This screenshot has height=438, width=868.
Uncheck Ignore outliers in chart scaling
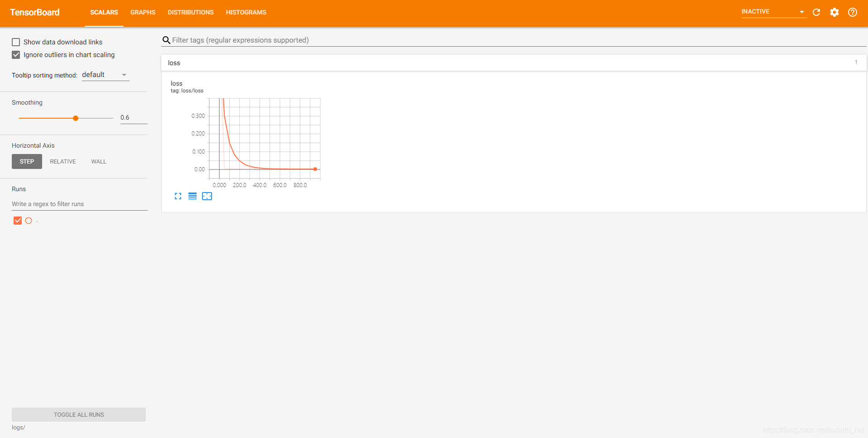(x=16, y=55)
